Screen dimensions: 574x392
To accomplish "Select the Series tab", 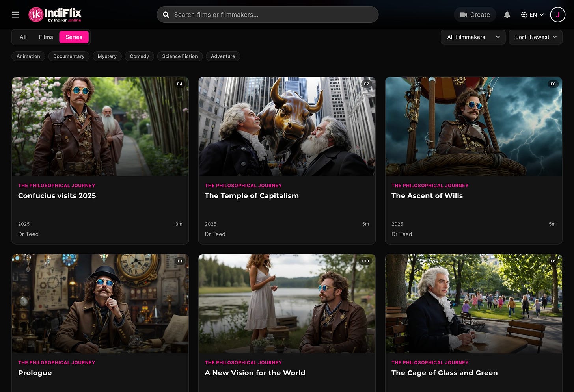I will (x=74, y=37).
